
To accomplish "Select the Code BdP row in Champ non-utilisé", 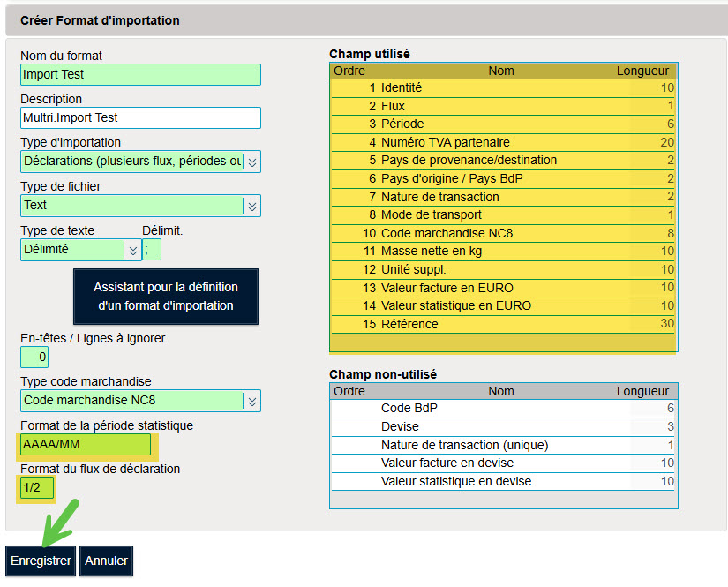I will tap(503, 408).
